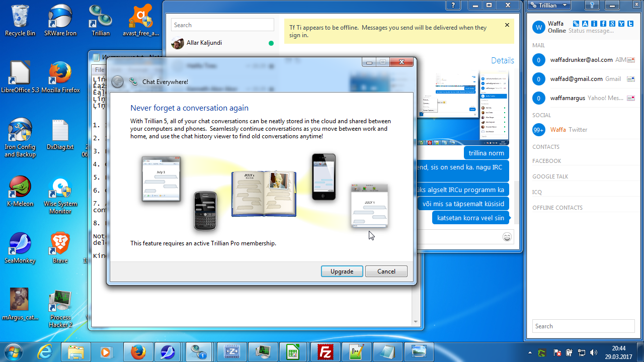Click the Search field in the contact list
Image resolution: width=644 pixels, height=362 pixels.
coord(583,326)
